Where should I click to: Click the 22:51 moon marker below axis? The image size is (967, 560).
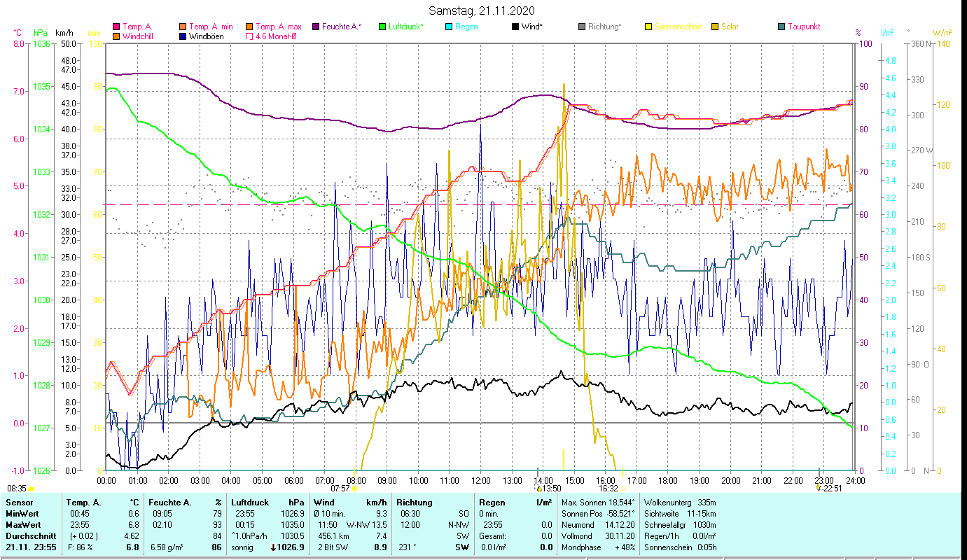(x=818, y=488)
